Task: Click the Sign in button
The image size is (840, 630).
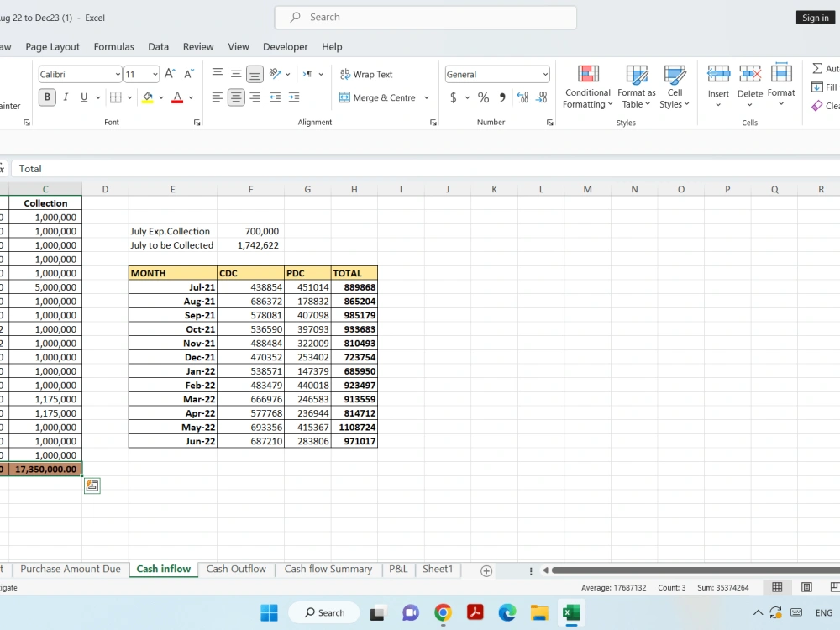Action: 816,18
